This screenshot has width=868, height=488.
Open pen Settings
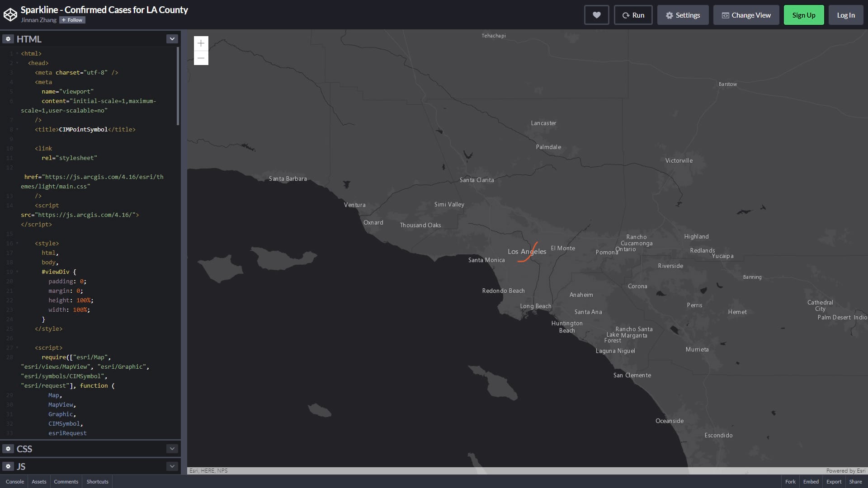tap(683, 15)
